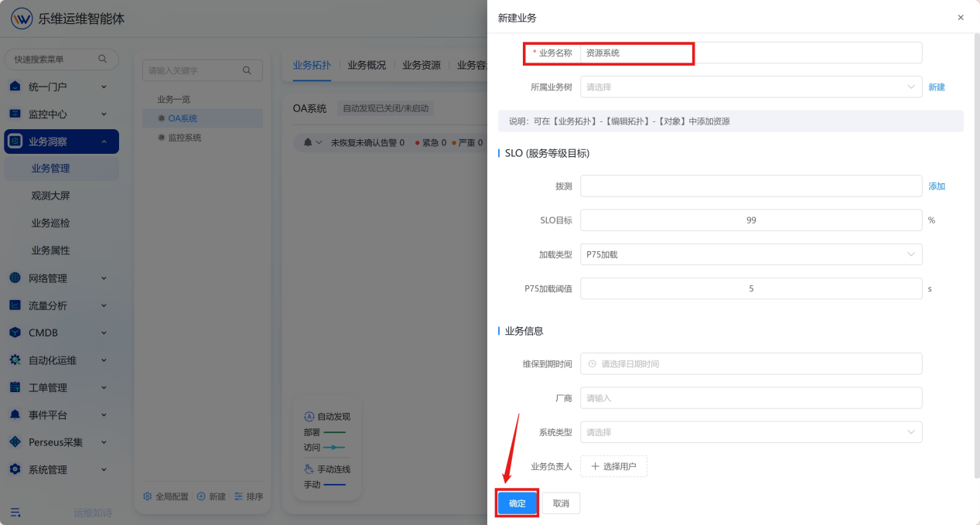Click the 网络管理 globe icon

point(15,278)
